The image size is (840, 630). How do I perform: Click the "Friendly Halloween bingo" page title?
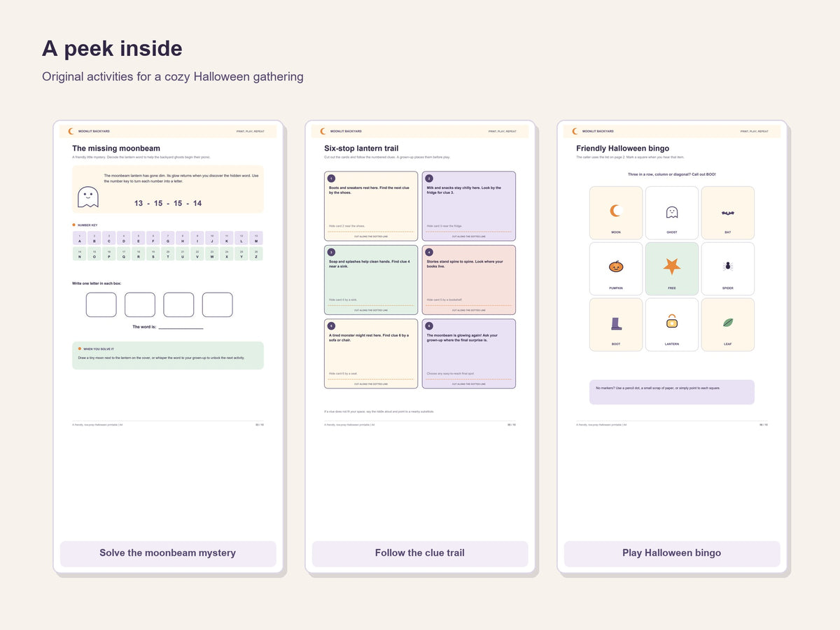[x=623, y=148]
